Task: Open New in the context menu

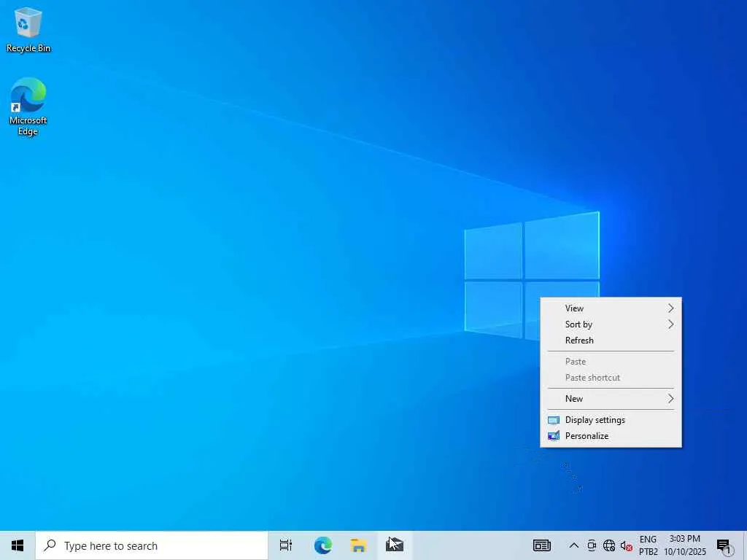Action: point(611,399)
